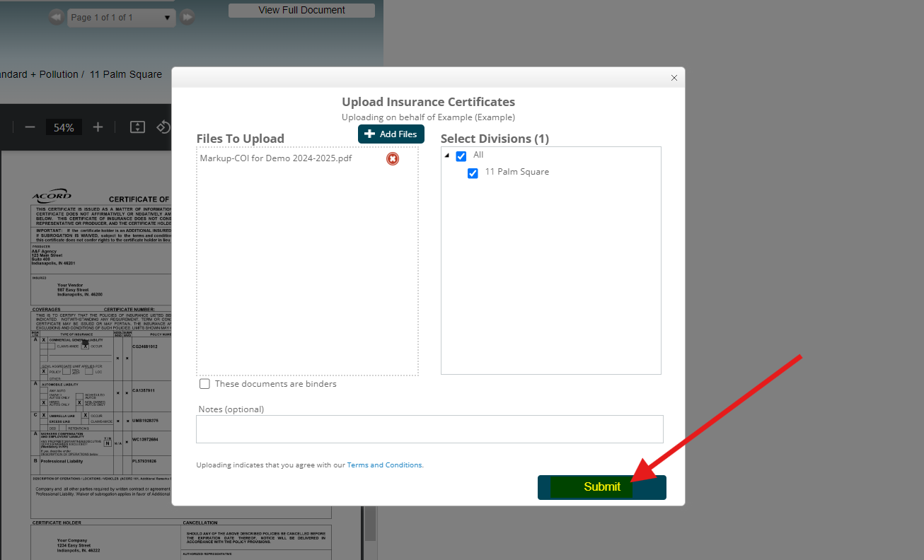924x560 pixels.
Task: Open the Page 1 of 1 dropdown
Action: pos(121,17)
